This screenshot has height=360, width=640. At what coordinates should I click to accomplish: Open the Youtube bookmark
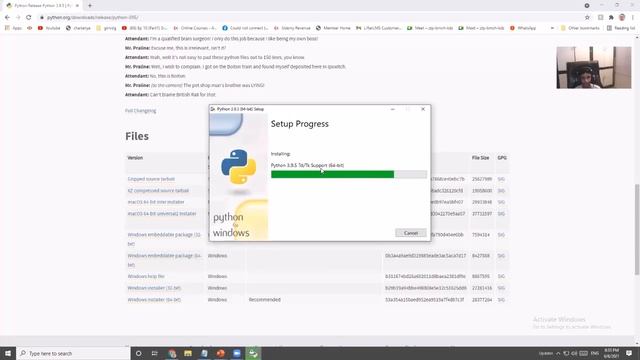pyautogui.click(x=49, y=28)
